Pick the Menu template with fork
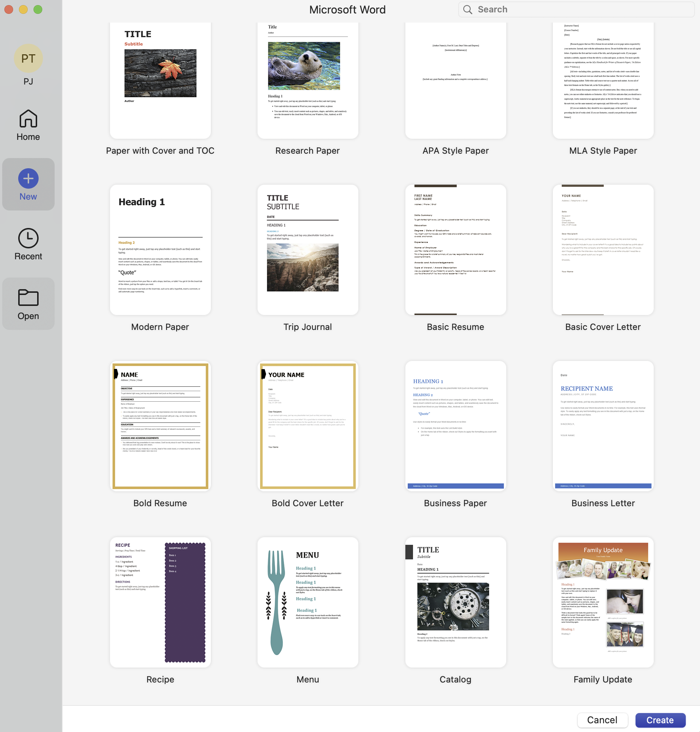The width and height of the screenshot is (700, 732). (307, 602)
